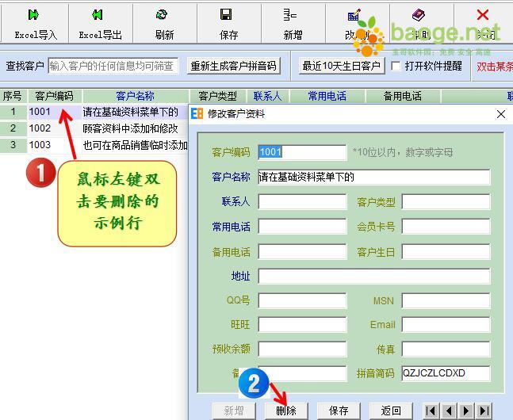513x420 pixels.
Task: Click the 删除 button in dialog
Action: click(x=286, y=410)
